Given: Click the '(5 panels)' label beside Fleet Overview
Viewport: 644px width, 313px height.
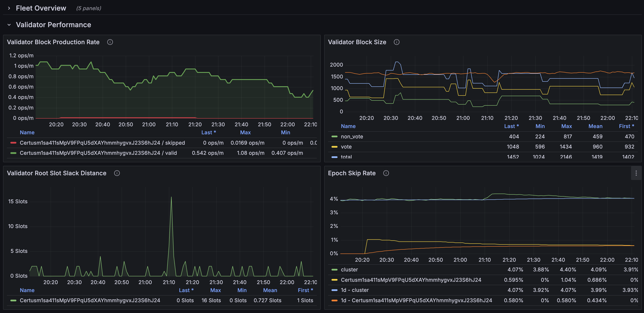Looking at the screenshot, I should [x=89, y=8].
